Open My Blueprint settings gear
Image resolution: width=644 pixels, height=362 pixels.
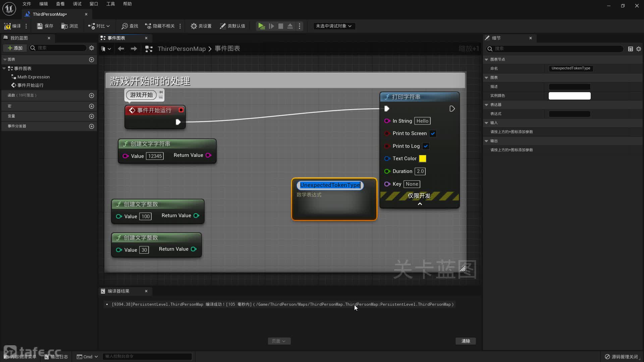tap(92, 48)
